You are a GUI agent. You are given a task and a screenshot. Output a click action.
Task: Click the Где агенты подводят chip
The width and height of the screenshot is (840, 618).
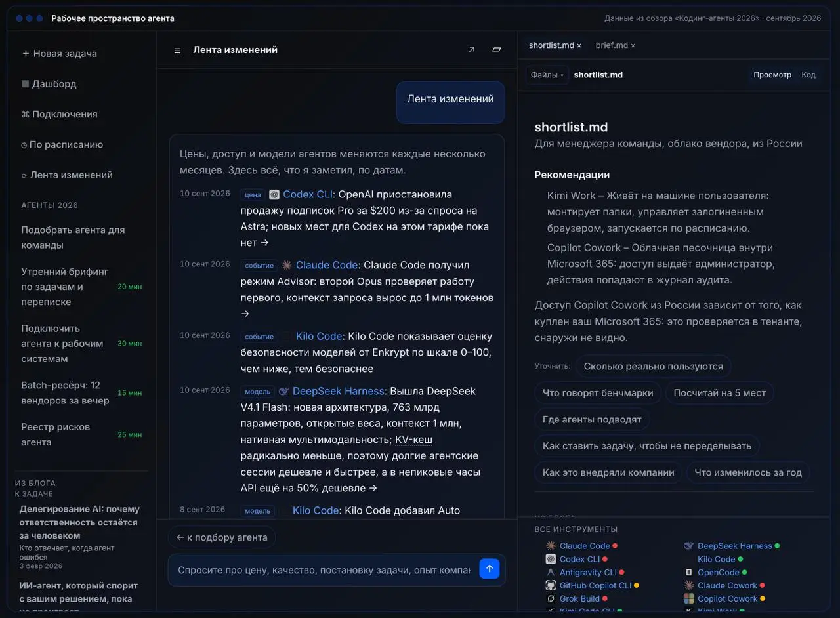(592, 419)
